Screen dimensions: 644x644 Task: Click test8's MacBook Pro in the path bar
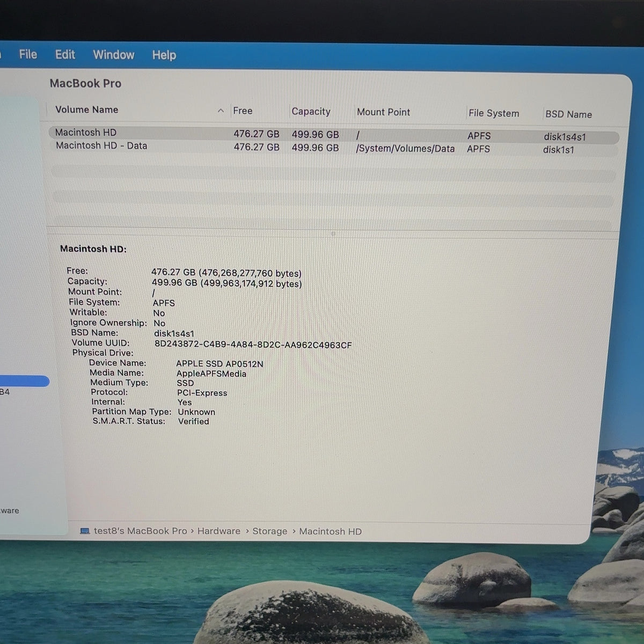[140, 531]
